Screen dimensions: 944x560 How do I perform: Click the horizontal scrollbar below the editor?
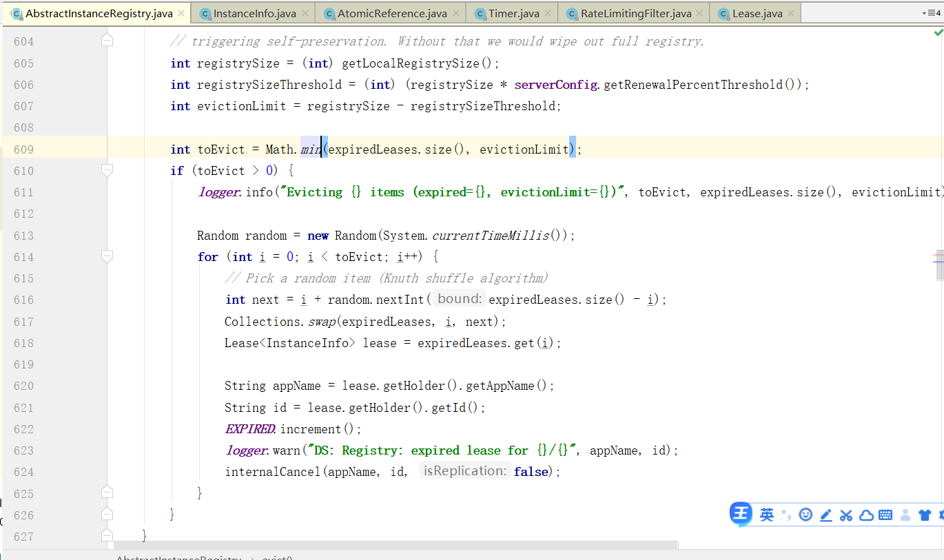pos(396,545)
